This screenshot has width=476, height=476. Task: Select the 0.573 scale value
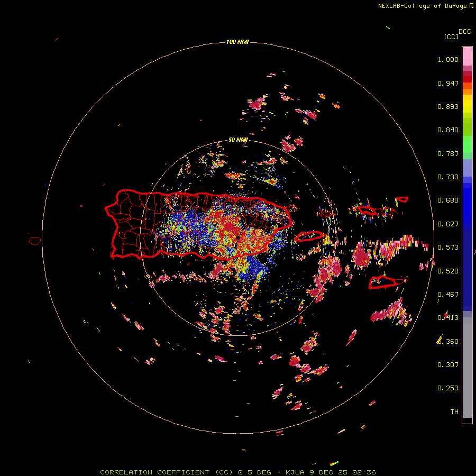click(448, 248)
